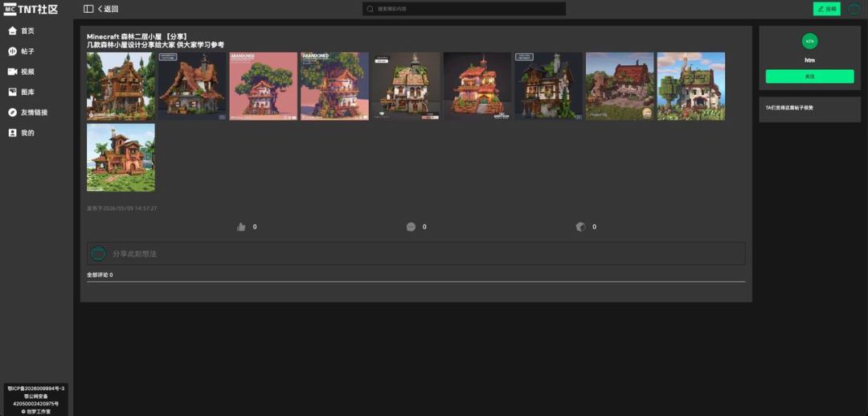Open the user avatar in the top-right corner
The image size is (868, 416).
pyautogui.click(x=854, y=9)
